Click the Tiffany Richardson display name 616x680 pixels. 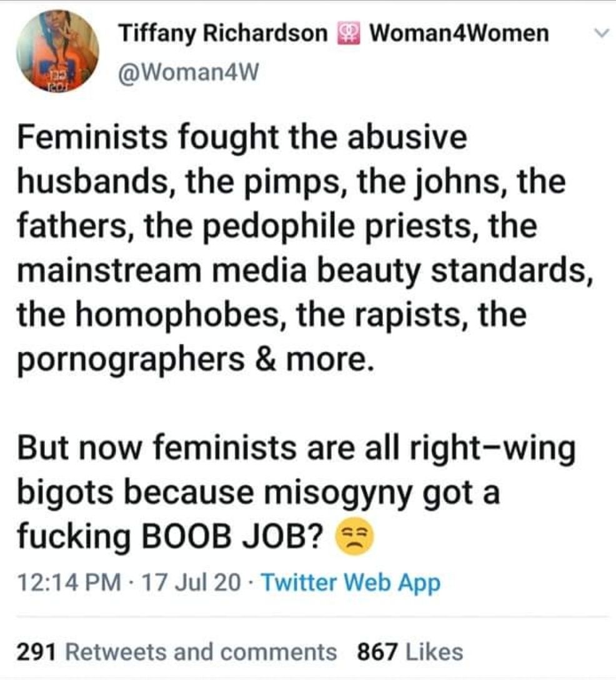[x=224, y=33]
